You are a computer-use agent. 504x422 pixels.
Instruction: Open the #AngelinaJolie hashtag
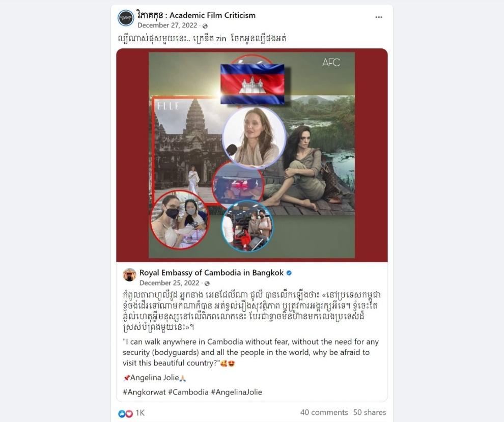(237, 392)
